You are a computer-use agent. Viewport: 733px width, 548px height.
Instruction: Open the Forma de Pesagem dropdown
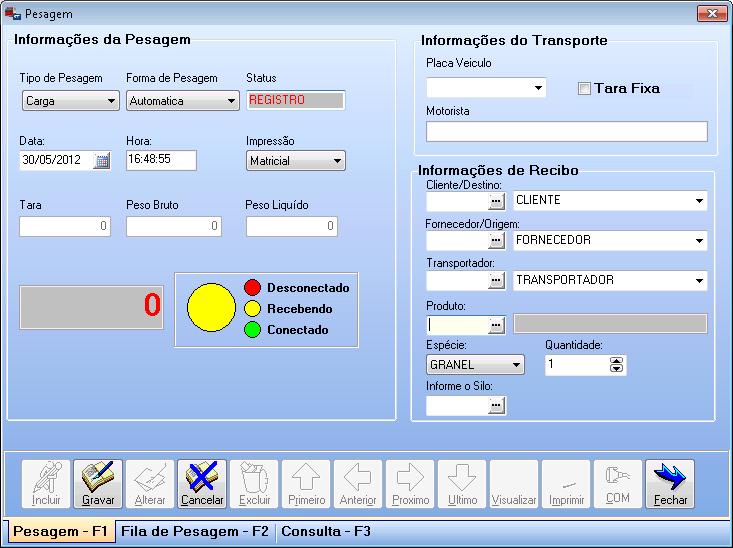pyautogui.click(x=231, y=101)
